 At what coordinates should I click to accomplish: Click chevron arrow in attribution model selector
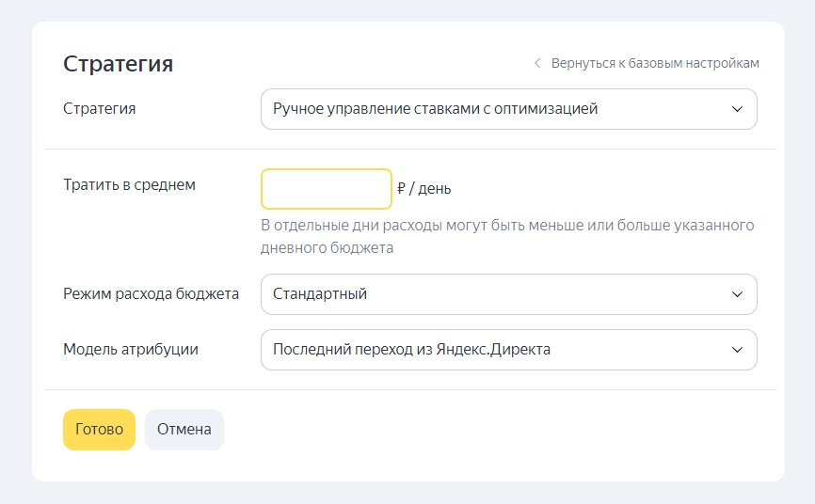pyautogui.click(x=737, y=350)
